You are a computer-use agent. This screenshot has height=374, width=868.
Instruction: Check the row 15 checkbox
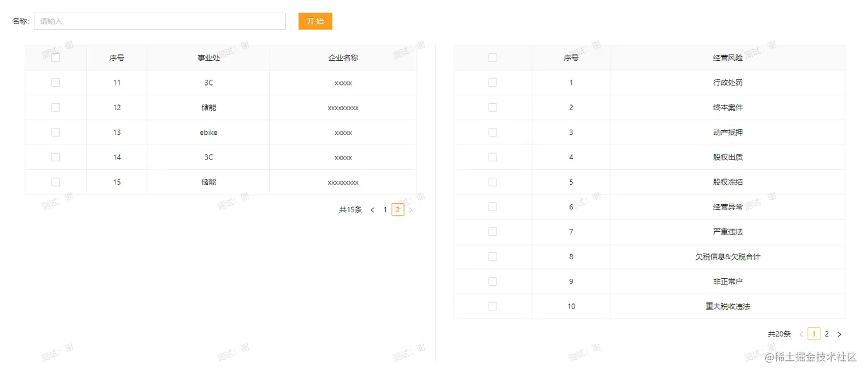coord(56,182)
